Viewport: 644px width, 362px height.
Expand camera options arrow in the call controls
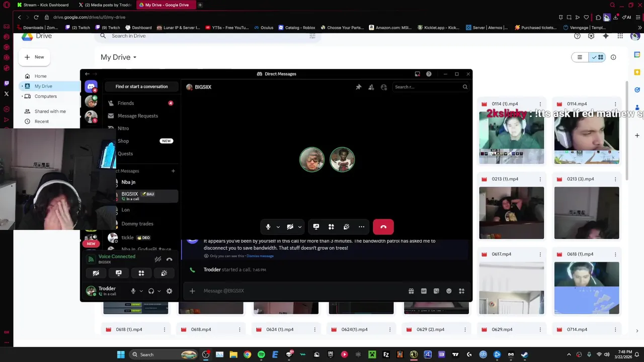(x=300, y=227)
